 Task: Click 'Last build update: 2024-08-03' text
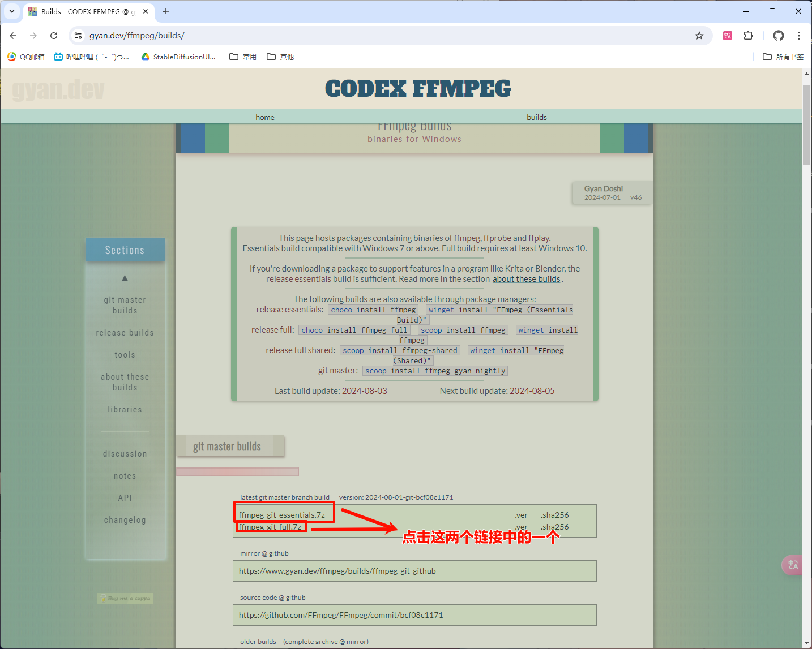click(x=331, y=391)
